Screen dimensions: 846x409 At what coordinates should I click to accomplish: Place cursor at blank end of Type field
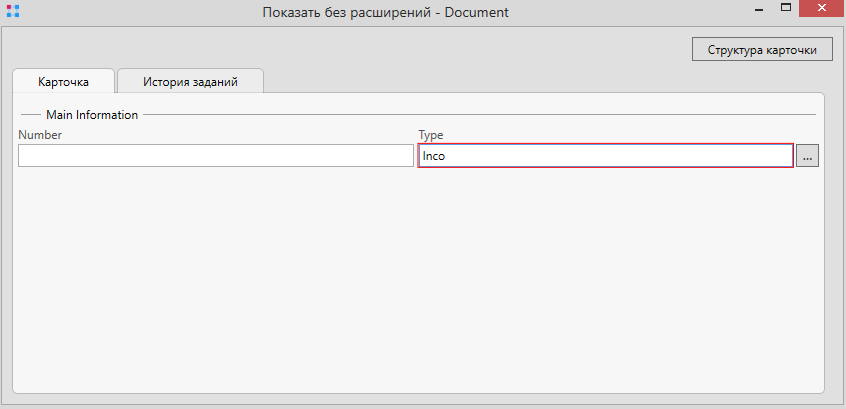coord(700,156)
